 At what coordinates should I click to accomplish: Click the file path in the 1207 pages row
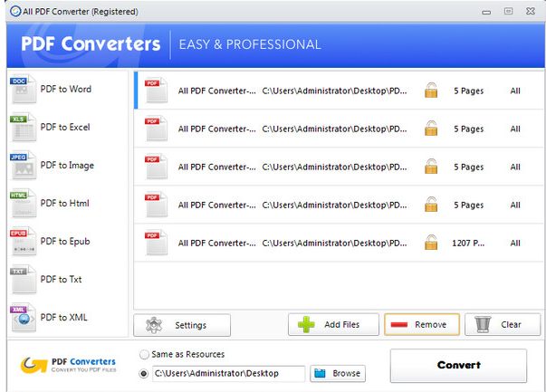tap(334, 243)
